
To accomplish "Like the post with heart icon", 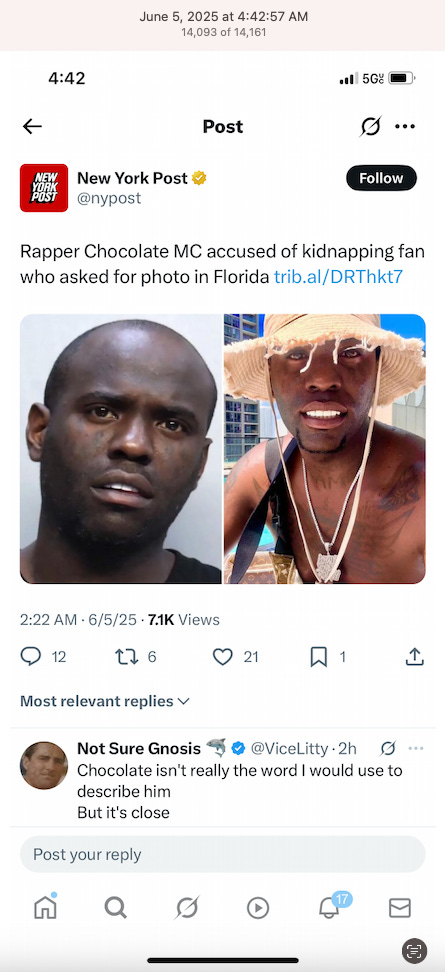I will coord(222,657).
